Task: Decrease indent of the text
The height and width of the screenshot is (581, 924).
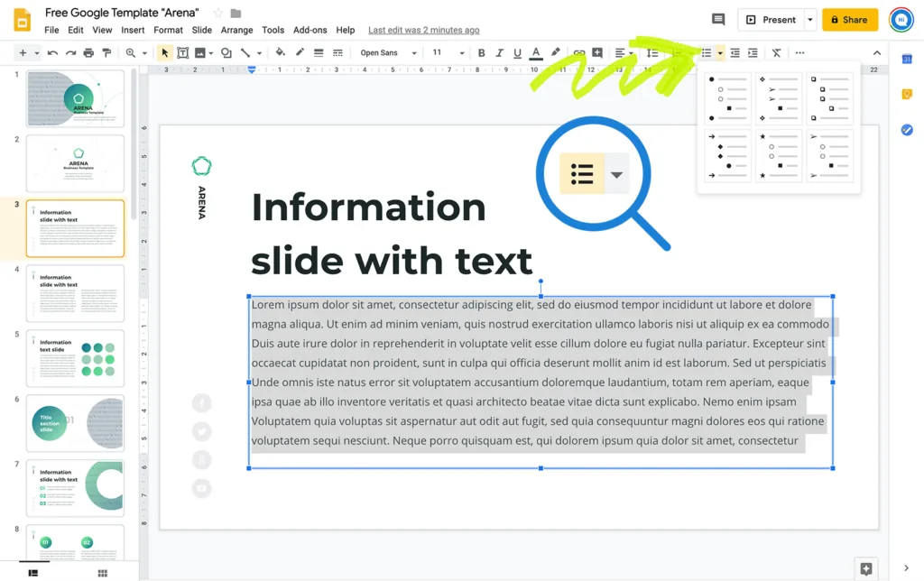Action: (735, 53)
